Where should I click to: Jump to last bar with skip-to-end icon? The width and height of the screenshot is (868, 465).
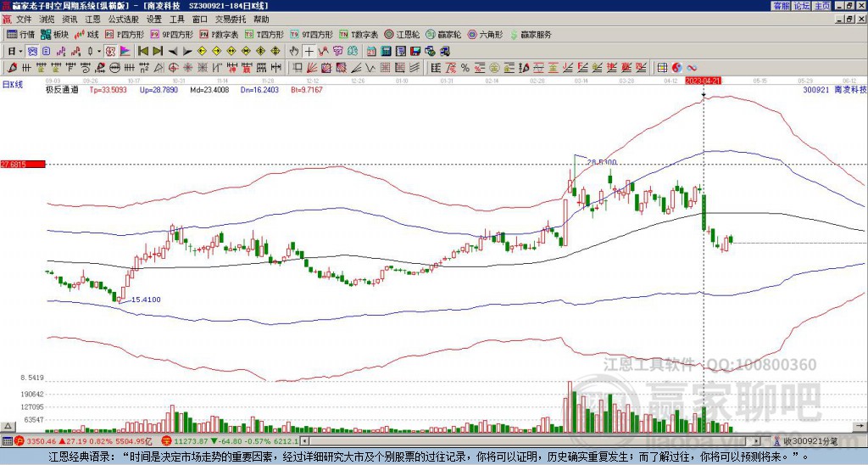(158, 51)
